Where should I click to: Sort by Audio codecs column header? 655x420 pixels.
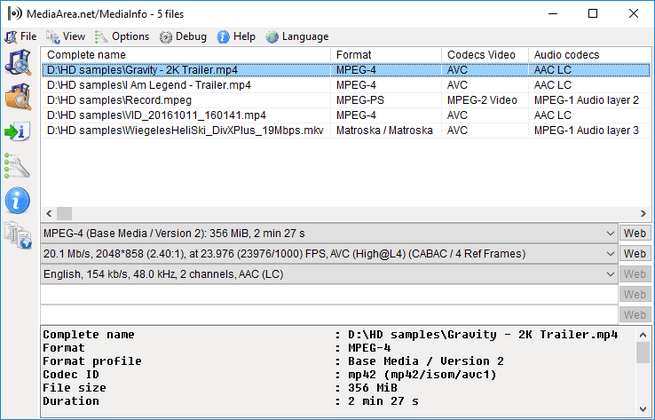589,55
